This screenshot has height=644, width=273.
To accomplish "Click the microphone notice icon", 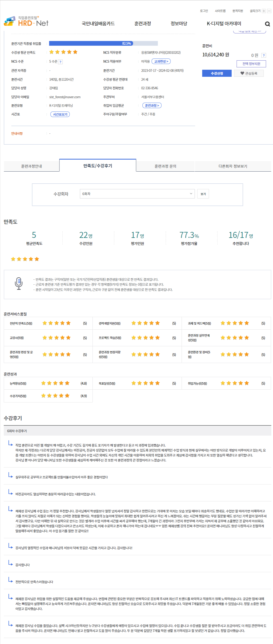I will (x=19, y=283).
